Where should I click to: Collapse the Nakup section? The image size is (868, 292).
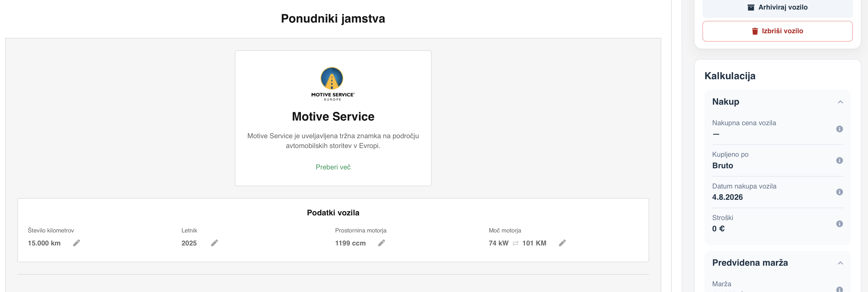[x=840, y=102]
